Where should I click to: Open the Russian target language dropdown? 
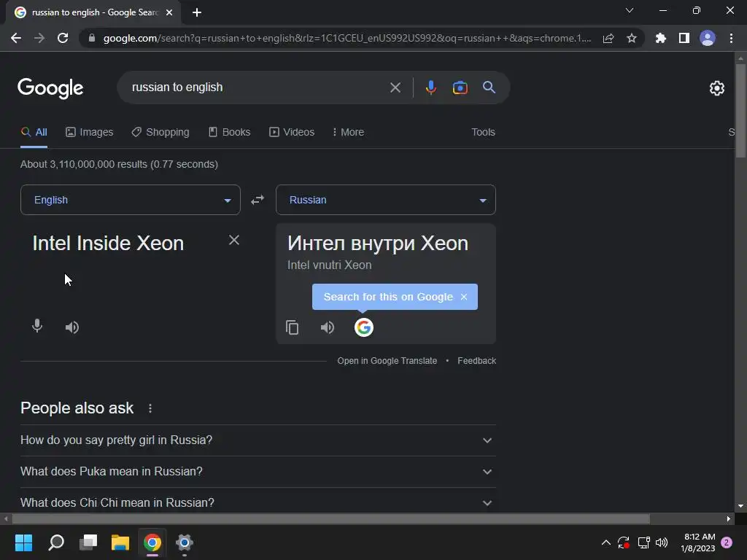[x=386, y=200]
